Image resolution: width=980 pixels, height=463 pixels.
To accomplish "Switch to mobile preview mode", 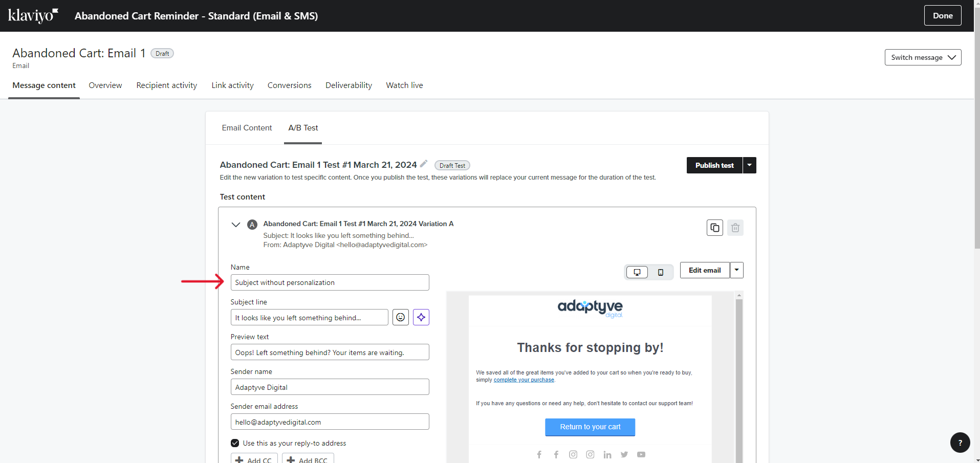I will click(660, 272).
